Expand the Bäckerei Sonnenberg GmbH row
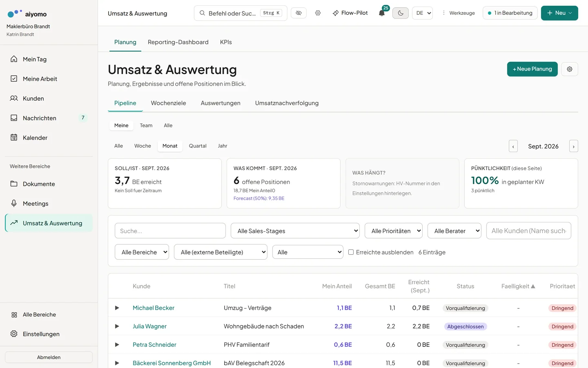 tap(117, 363)
